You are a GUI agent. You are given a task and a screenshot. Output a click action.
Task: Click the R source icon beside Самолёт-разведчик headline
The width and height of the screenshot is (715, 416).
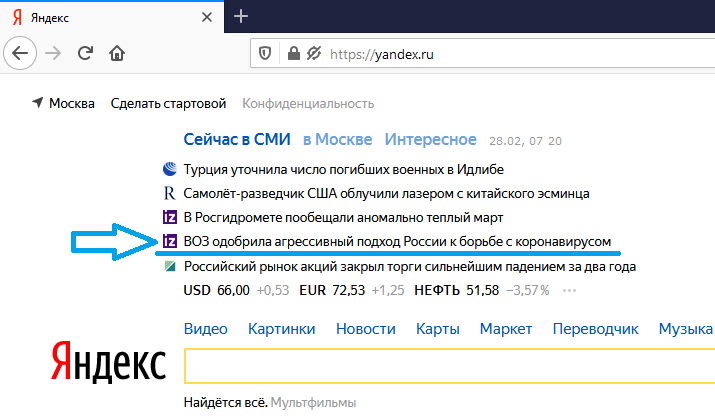170,193
